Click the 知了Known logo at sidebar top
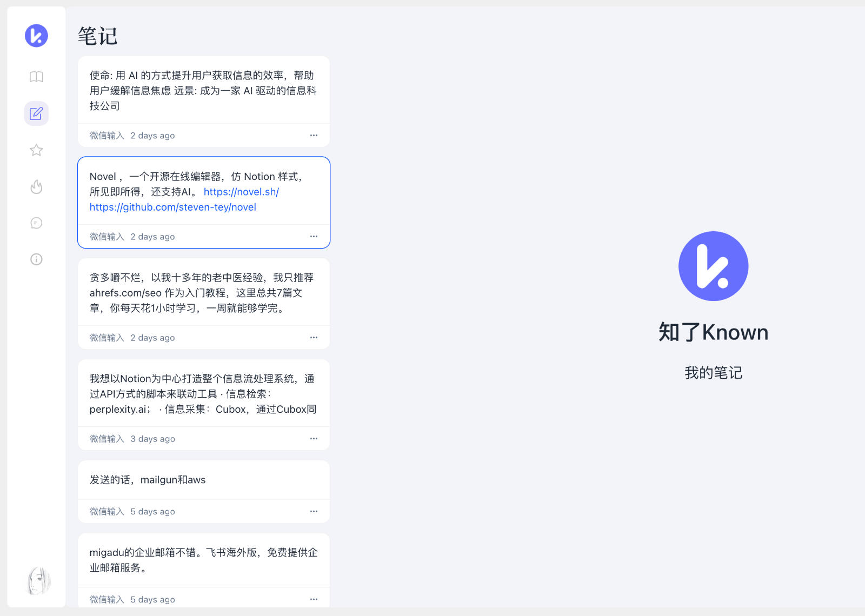865x616 pixels. (x=36, y=35)
